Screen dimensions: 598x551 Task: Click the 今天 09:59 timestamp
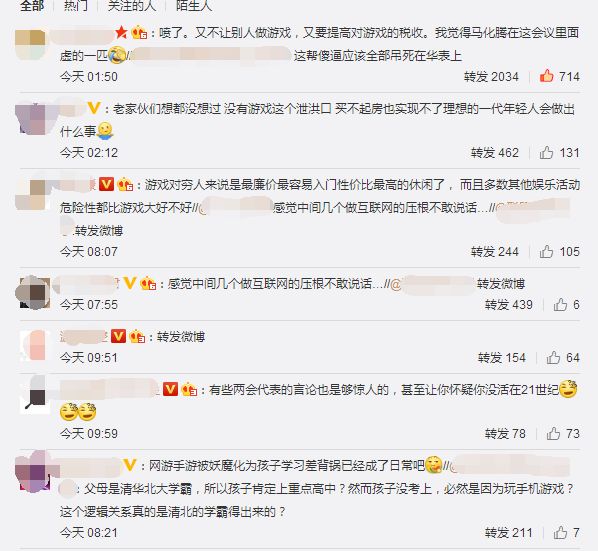pyautogui.click(x=89, y=434)
